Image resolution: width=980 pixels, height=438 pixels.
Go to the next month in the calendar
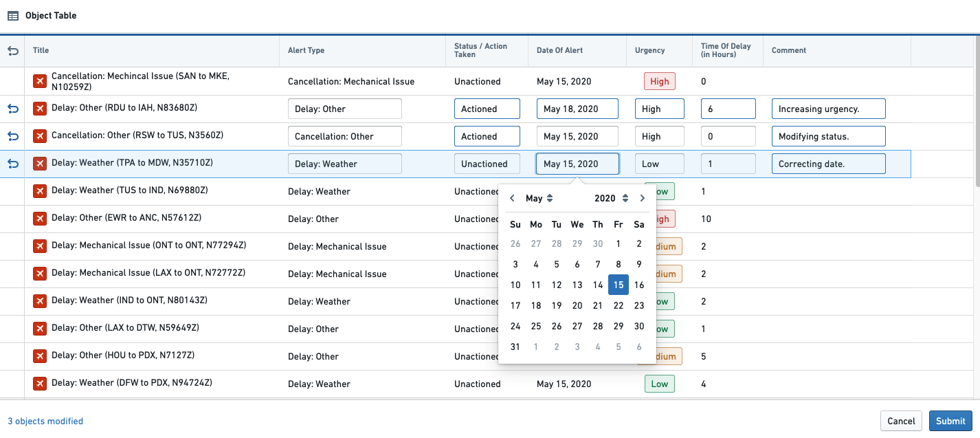click(642, 198)
